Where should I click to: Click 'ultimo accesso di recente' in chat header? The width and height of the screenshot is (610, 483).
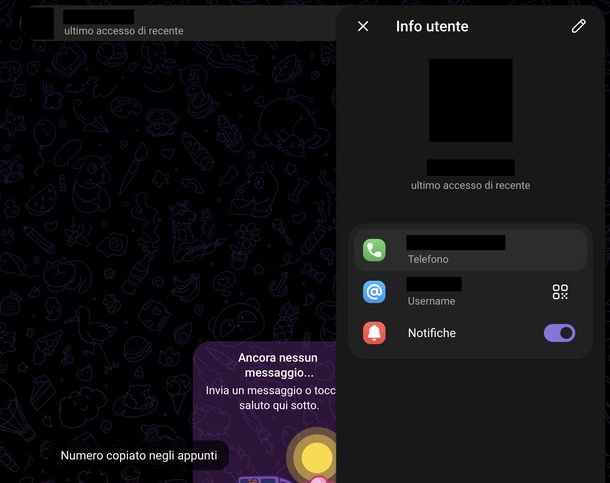tap(124, 31)
